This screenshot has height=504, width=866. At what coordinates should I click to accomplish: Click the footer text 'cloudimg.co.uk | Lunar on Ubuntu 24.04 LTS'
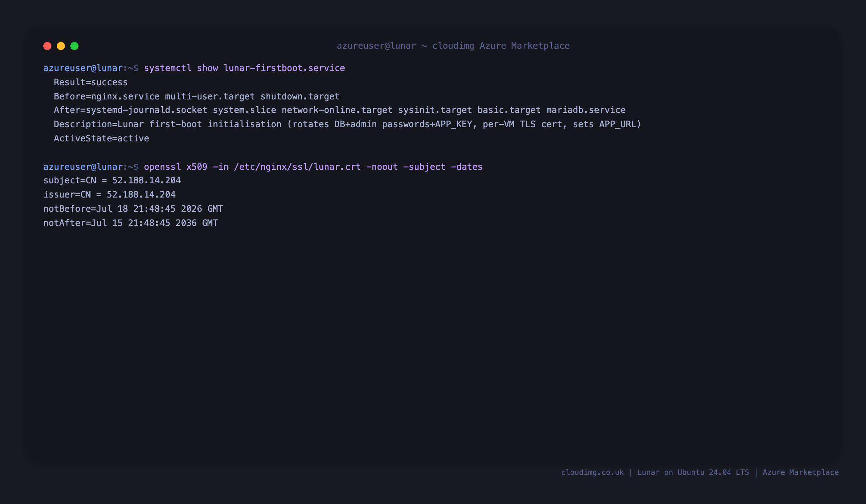point(655,473)
